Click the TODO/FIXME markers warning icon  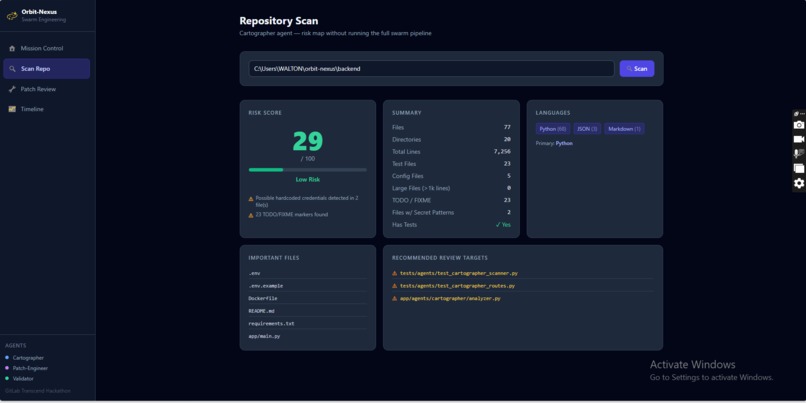[251, 215]
